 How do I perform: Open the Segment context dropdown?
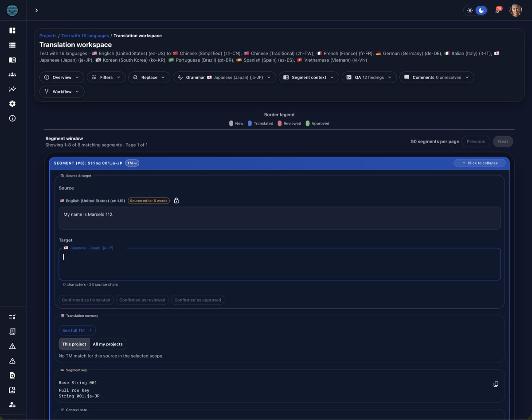click(309, 77)
